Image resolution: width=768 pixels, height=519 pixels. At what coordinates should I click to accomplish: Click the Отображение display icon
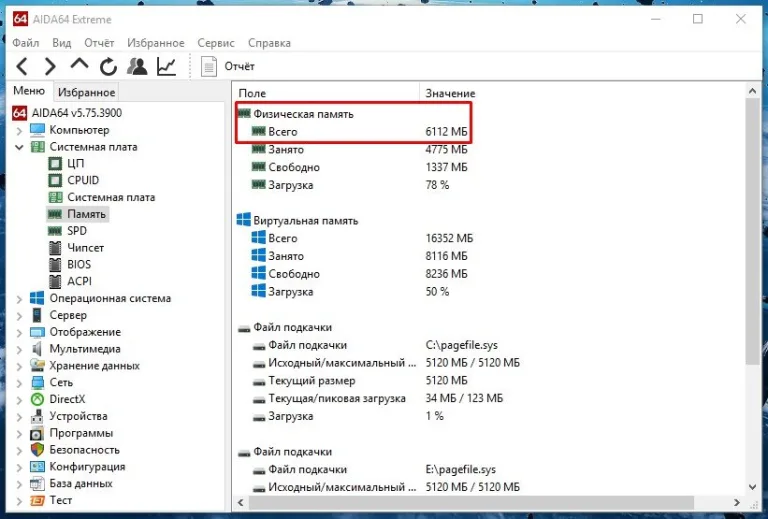[37, 332]
